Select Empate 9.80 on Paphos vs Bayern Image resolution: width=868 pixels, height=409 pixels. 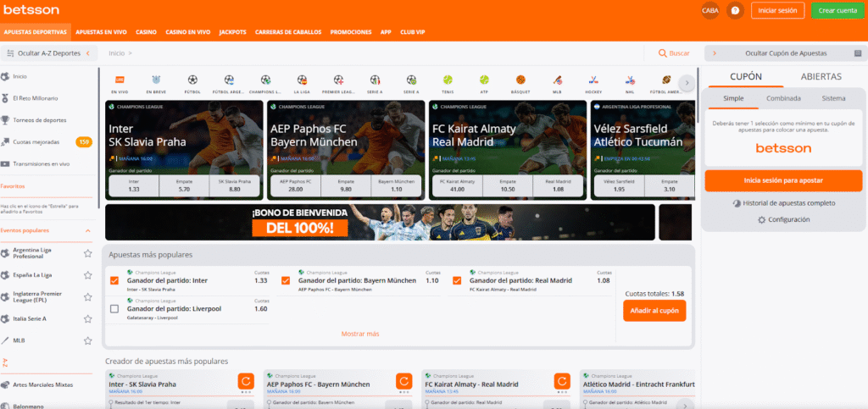click(346, 185)
